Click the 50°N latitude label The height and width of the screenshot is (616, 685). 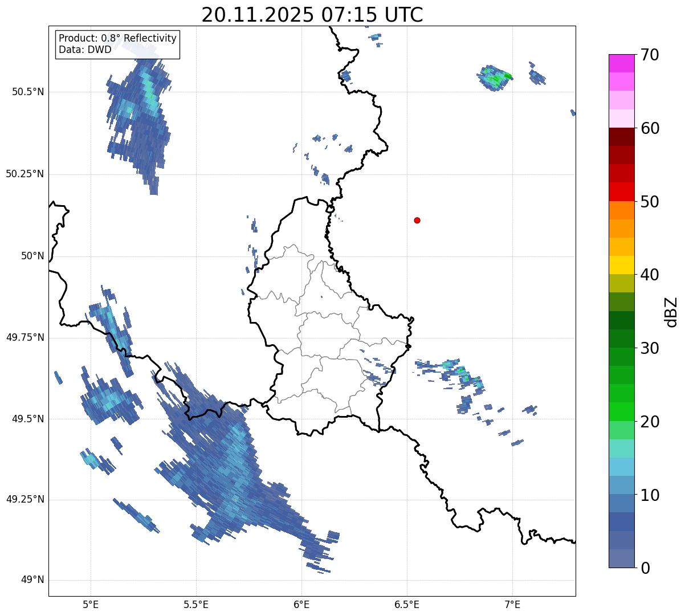32,256
